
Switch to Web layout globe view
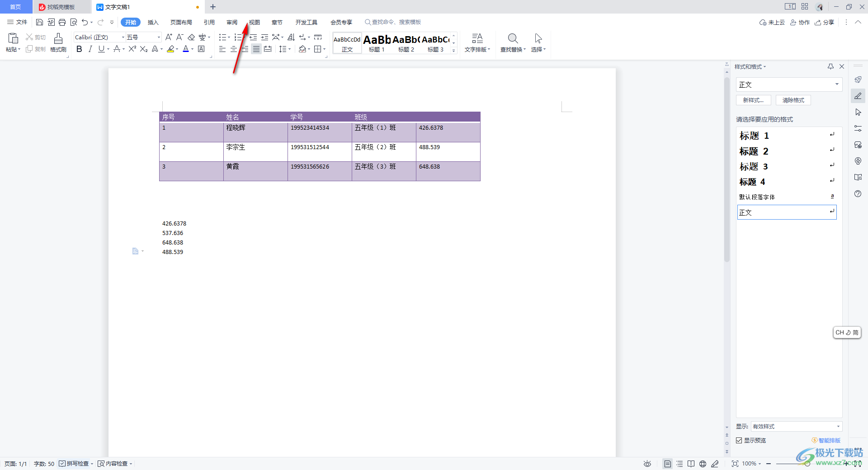pyautogui.click(x=703, y=464)
